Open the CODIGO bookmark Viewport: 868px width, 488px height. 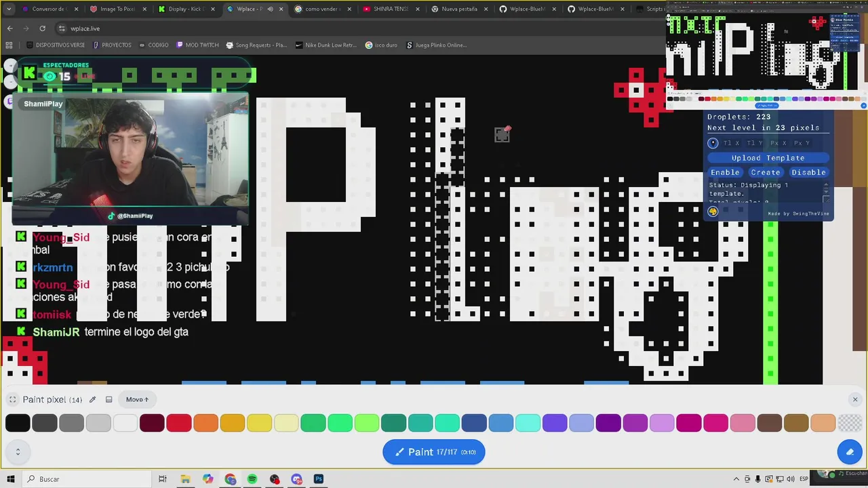tap(154, 45)
